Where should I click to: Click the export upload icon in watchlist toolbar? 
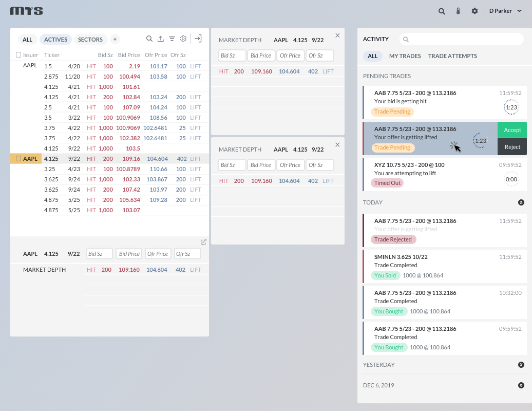click(x=161, y=39)
